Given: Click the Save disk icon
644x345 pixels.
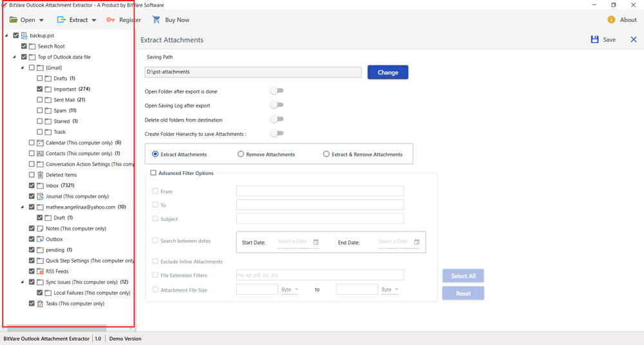Looking at the screenshot, I should click(594, 40).
